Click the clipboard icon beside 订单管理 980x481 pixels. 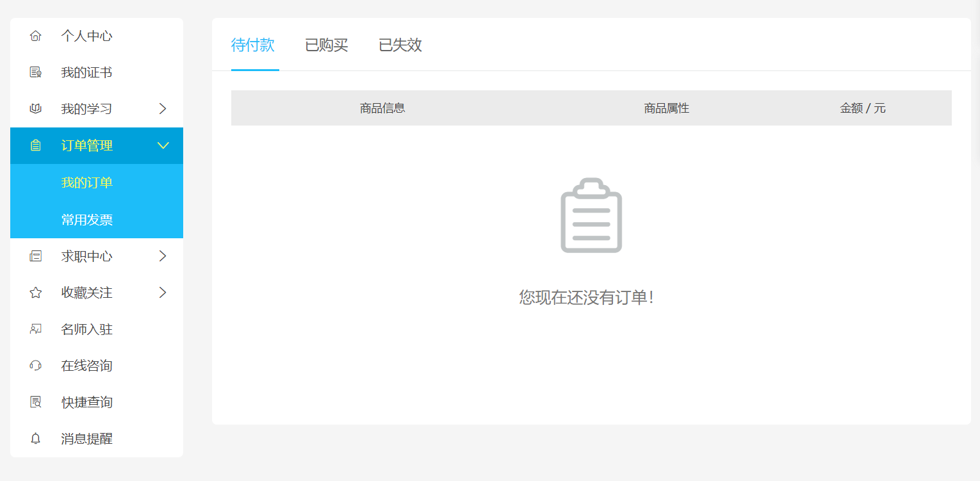click(36, 145)
